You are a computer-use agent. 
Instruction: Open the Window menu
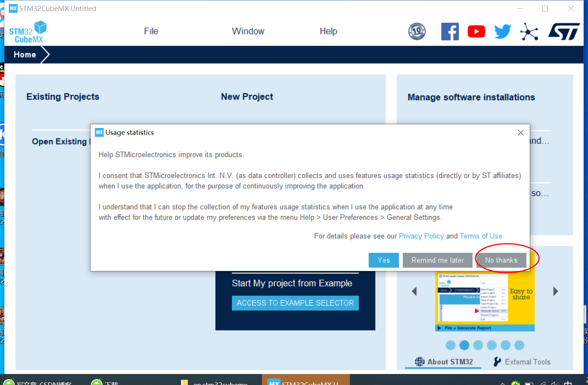tap(248, 31)
